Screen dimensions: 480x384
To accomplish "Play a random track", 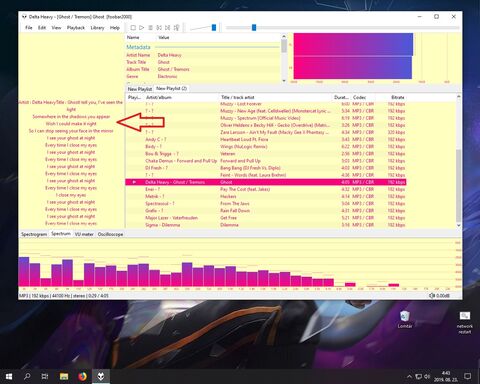I will pyautogui.click(x=177, y=28).
